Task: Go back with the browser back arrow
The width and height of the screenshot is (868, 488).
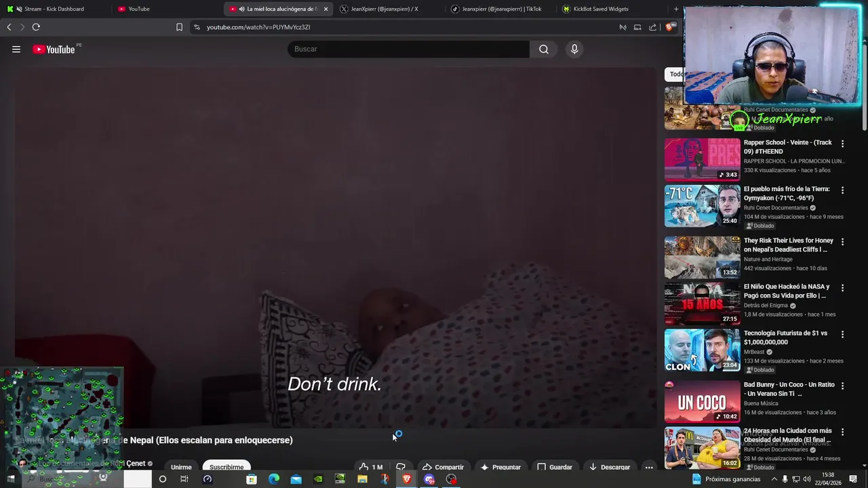Action: tap(9, 27)
